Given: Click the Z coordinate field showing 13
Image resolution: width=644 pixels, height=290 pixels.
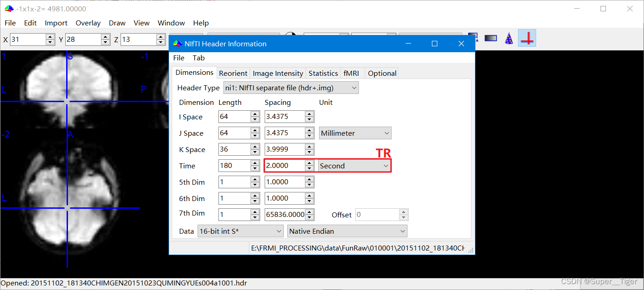Looking at the screenshot, I should tap(138, 39).
